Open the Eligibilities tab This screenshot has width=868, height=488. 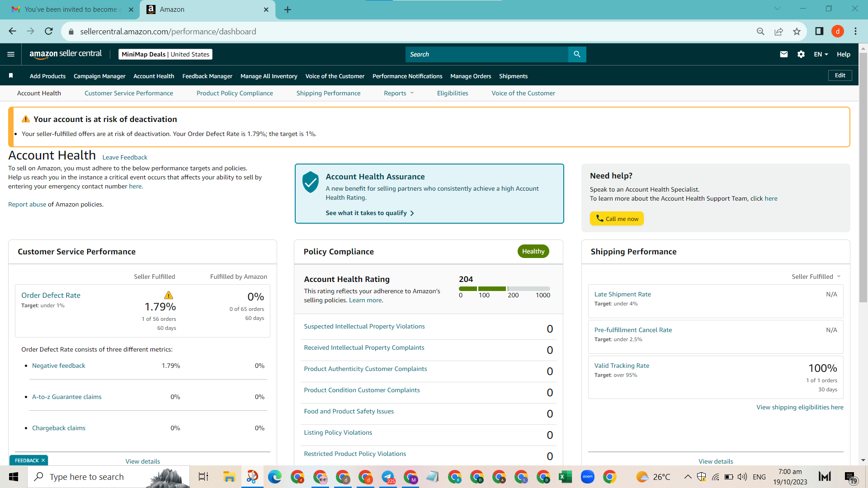click(x=453, y=93)
